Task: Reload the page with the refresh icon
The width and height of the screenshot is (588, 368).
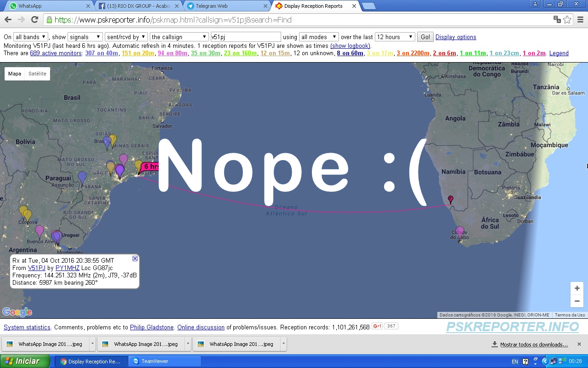Action: click(x=34, y=20)
